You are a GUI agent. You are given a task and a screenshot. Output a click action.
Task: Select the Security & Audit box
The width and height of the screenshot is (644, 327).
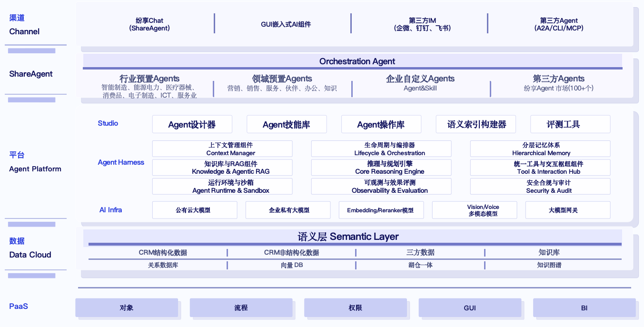click(540, 187)
